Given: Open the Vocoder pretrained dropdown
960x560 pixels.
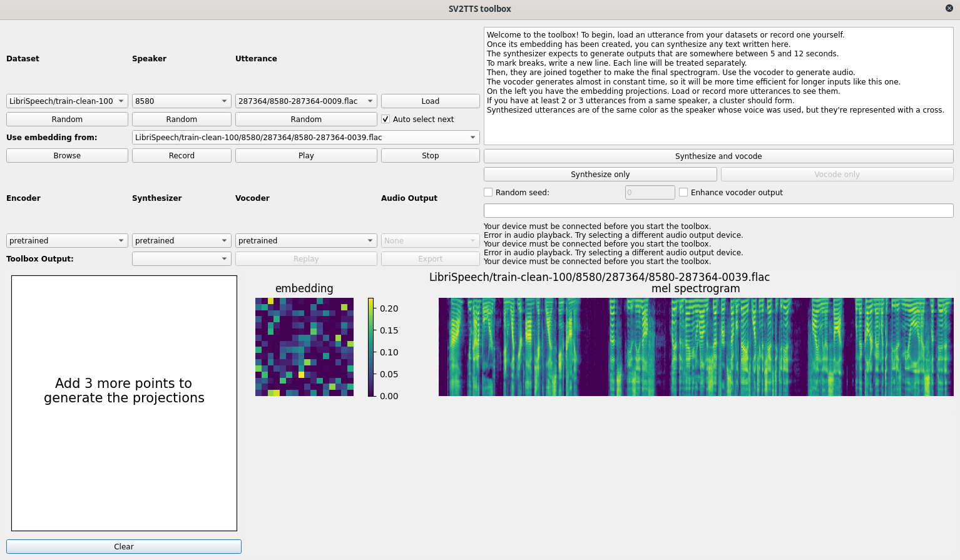Looking at the screenshot, I should tap(306, 240).
